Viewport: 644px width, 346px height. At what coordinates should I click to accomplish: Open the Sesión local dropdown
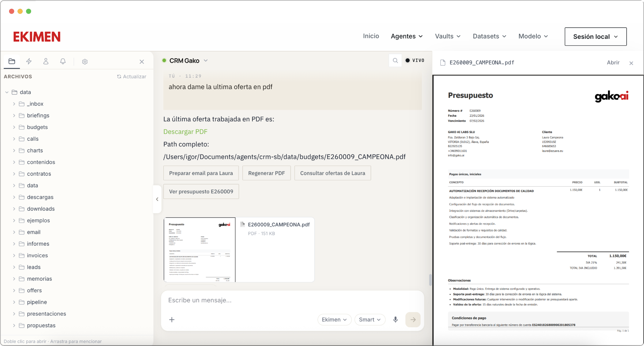(x=596, y=37)
